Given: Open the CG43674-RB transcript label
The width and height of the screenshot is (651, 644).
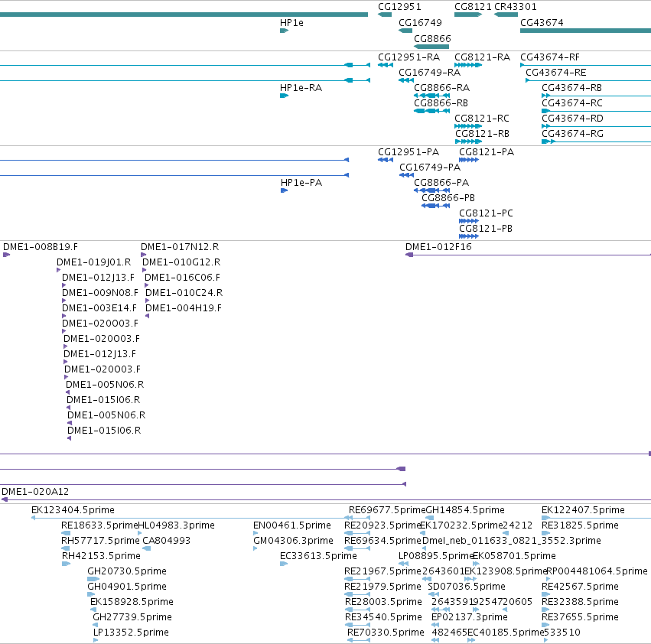Looking at the screenshot, I should [571, 88].
